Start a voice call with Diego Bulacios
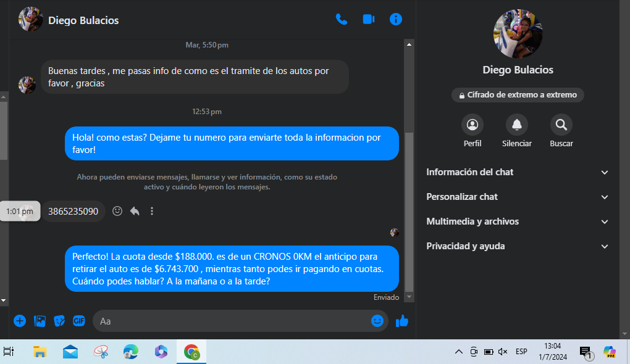 [x=341, y=19]
